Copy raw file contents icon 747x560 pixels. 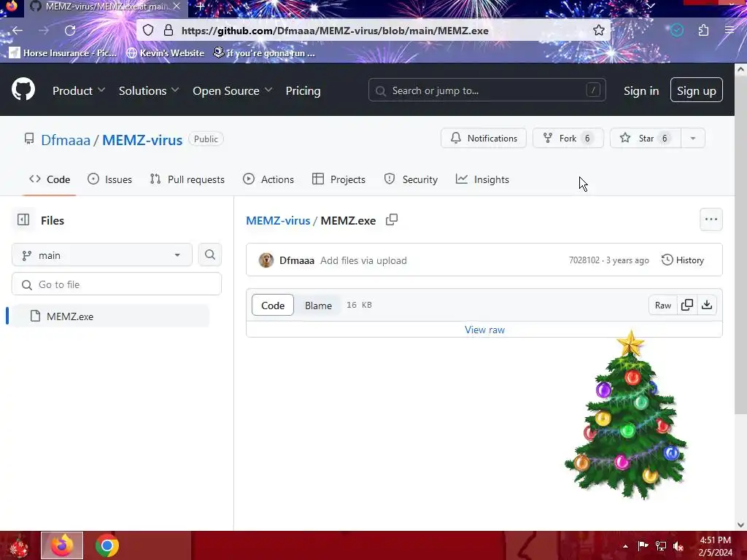pos(687,305)
